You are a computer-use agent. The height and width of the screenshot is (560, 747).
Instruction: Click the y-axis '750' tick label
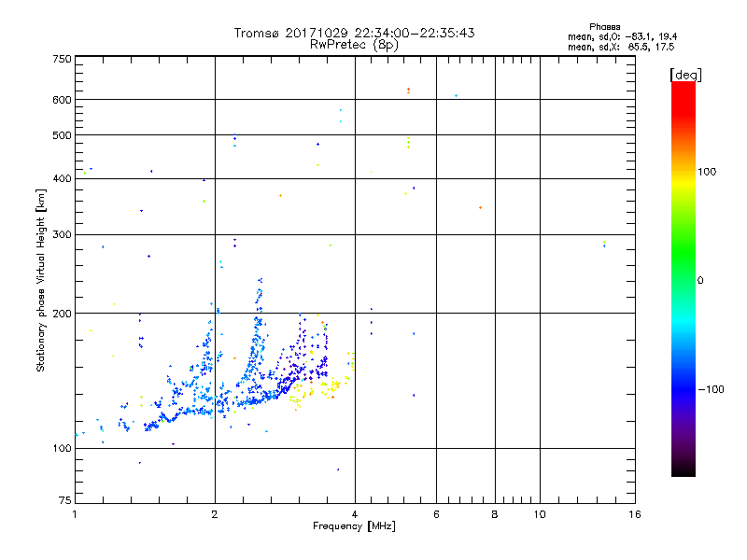(x=62, y=59)
